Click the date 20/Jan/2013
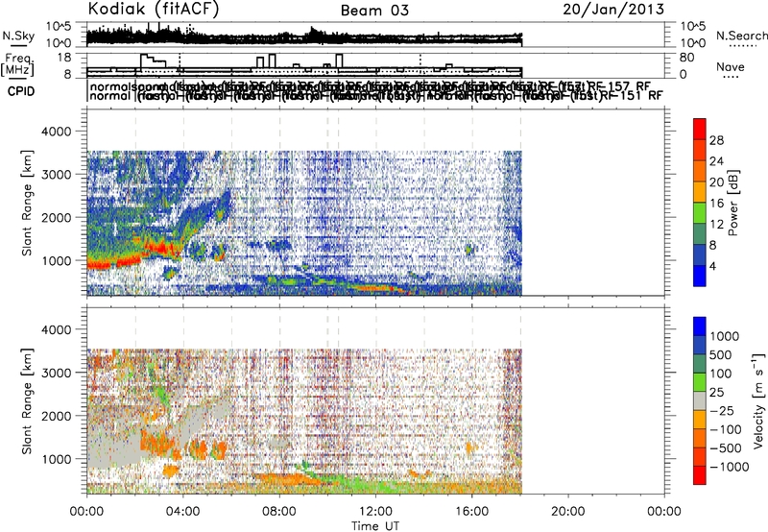This screenshot has width=768, height=532. coord(613,10)
